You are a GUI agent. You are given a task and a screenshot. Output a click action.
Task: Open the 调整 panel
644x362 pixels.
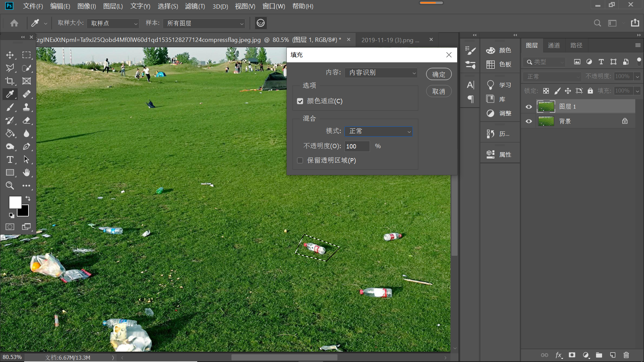coord(499,113)
